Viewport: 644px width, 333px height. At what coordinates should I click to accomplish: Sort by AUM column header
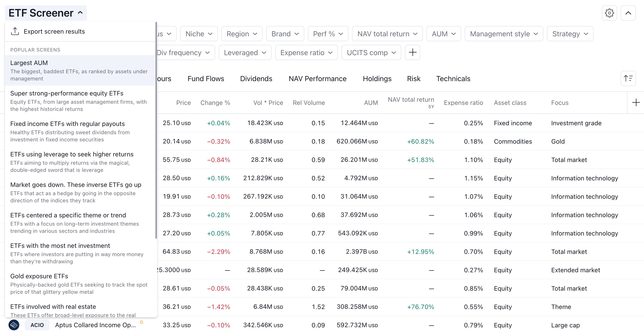pyautogui.click(x=371, y=102)
